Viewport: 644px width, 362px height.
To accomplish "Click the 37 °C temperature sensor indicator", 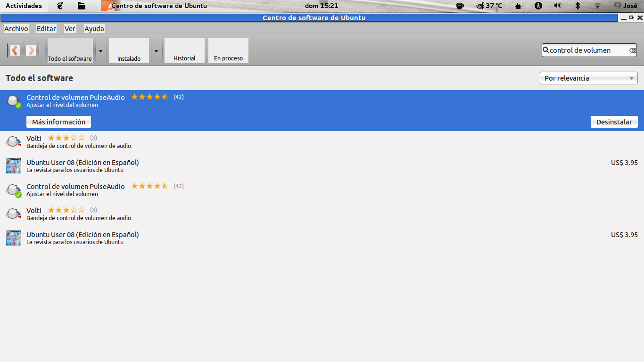I will [489, 6].
